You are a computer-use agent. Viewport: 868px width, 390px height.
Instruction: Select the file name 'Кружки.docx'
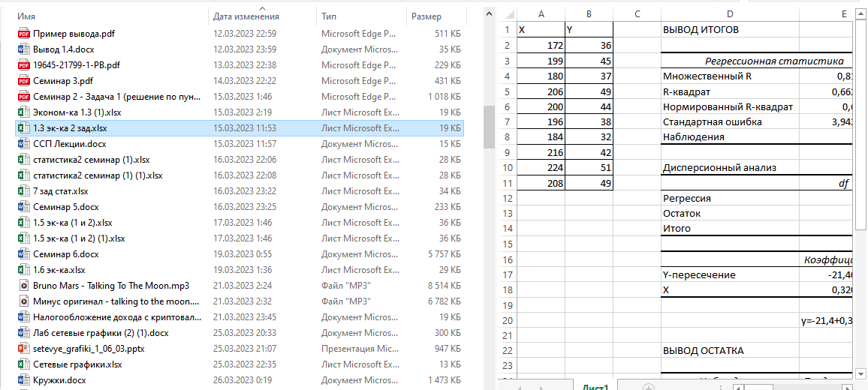[59, 380]
